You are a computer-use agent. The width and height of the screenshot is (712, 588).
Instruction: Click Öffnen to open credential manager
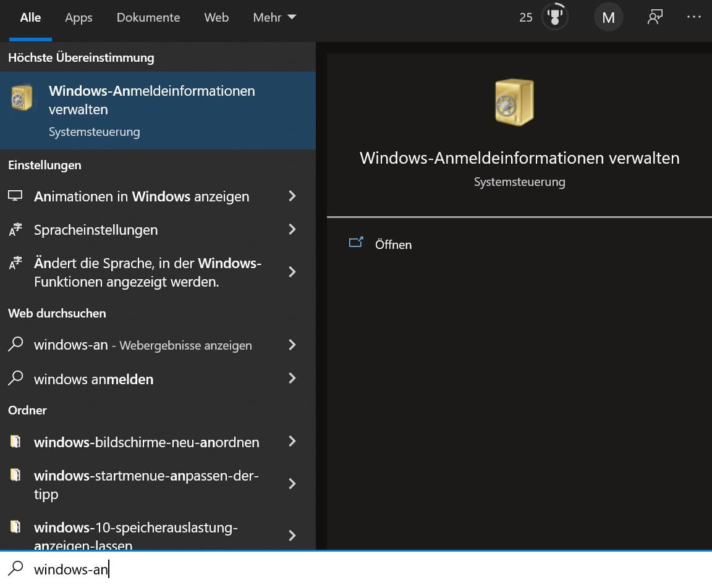point(393,244)
